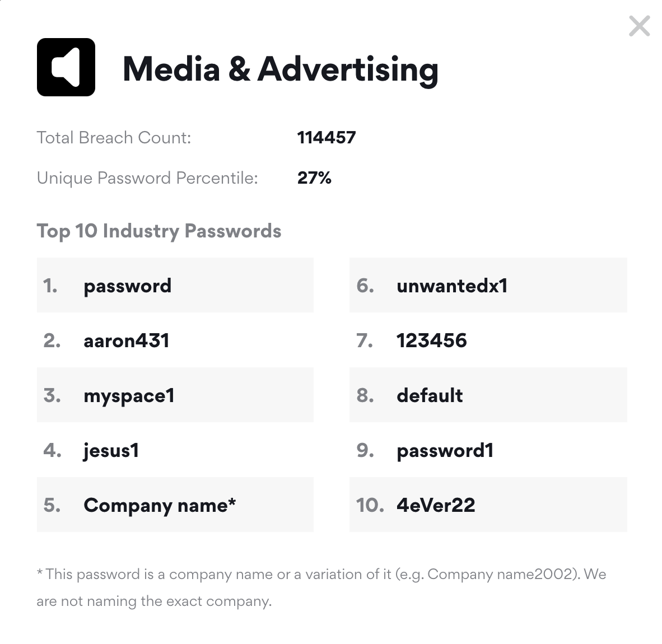
Task: Click the Media & Advertising heading
Action: click(280, 69)
